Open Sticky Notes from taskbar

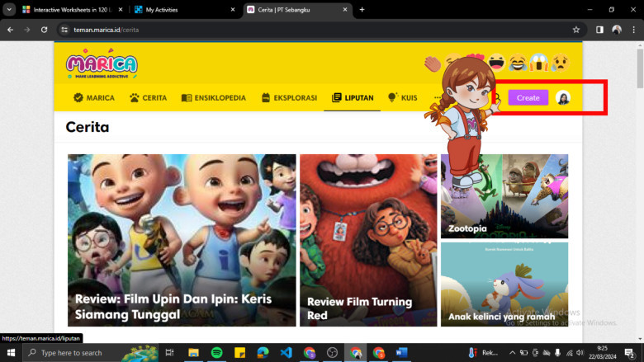tap(240, 353)
